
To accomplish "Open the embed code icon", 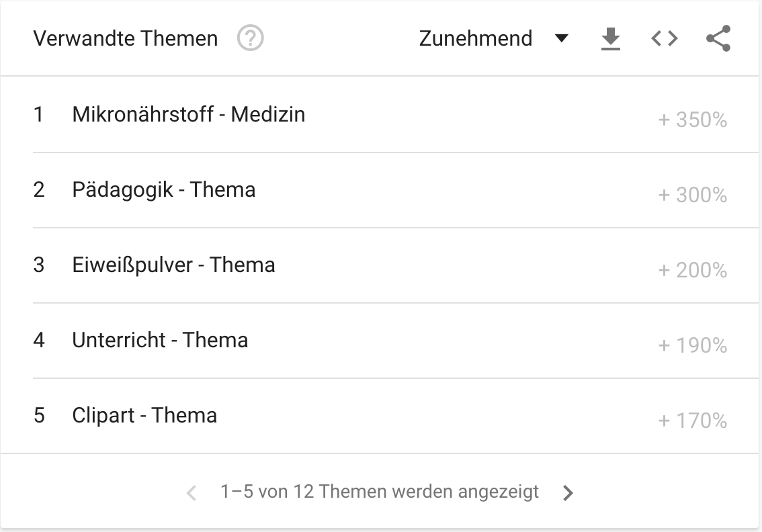I will (665, 38).
